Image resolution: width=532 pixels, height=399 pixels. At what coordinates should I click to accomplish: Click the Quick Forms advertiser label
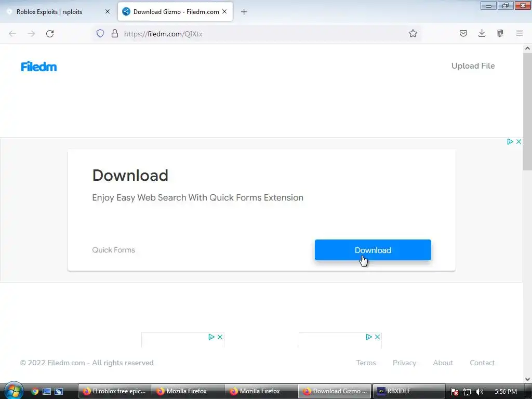114,250
